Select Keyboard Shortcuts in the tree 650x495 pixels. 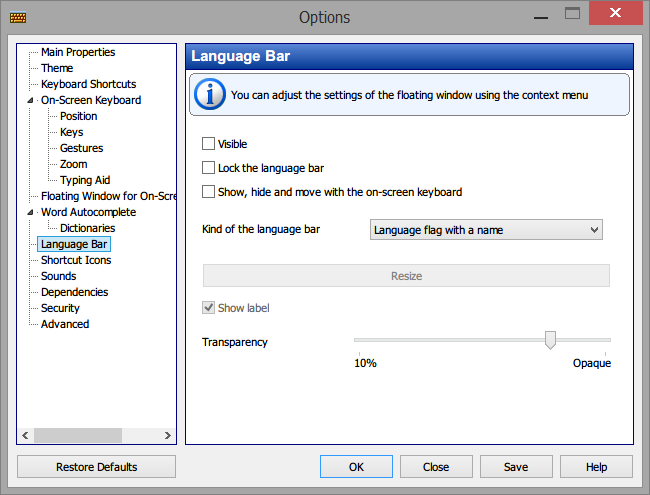(x=88, y=84)
